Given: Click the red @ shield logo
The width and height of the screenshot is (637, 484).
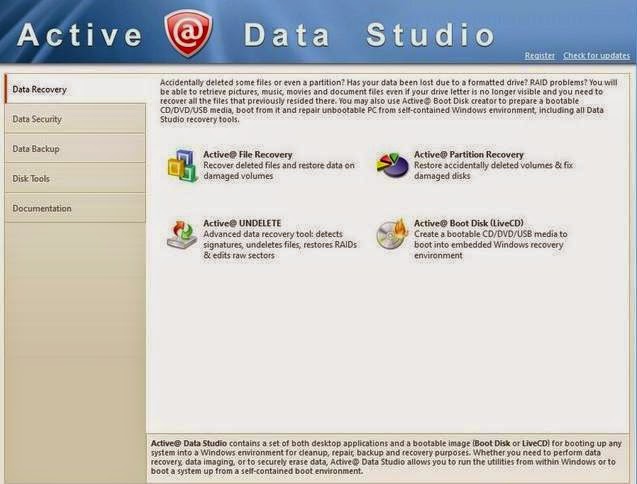Looking at the screenshot, I should [x=188, y=33].
